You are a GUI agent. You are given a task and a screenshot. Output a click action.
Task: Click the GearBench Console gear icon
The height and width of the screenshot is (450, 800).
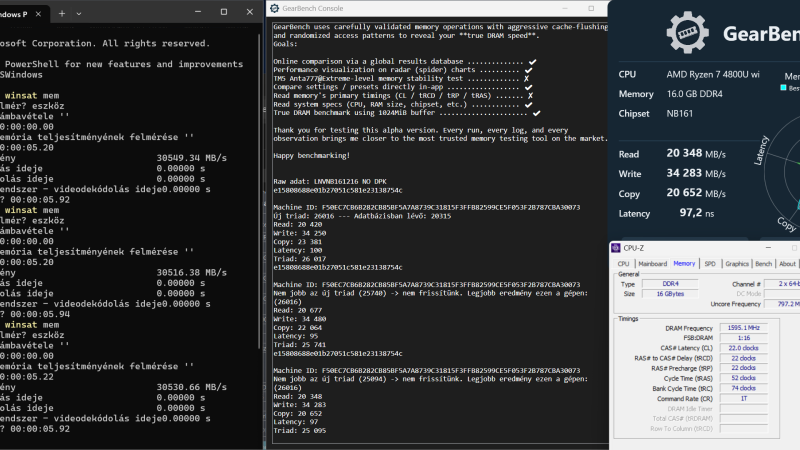pyautogui.click(x=274, y=8)
